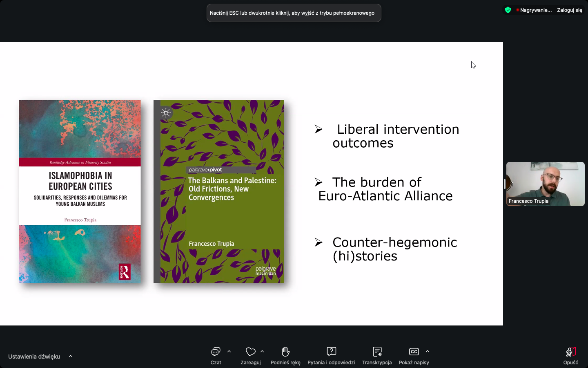This screenshot has width=588, height=368.
Task: Click the ESC fullscreen exit notification
Action: pyautogui.click(x=294, y=13)
